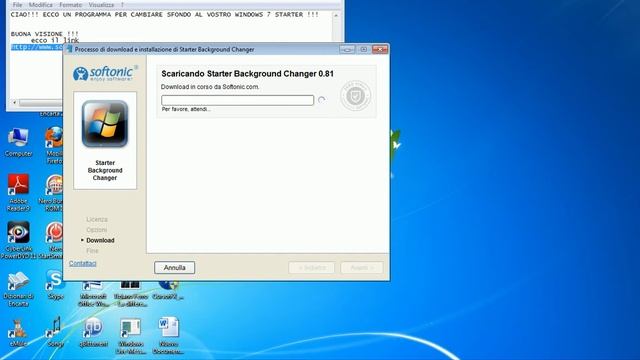Open the Nuovo Documento Word file icon
This screenshot has width=640, height=360.
168,336
